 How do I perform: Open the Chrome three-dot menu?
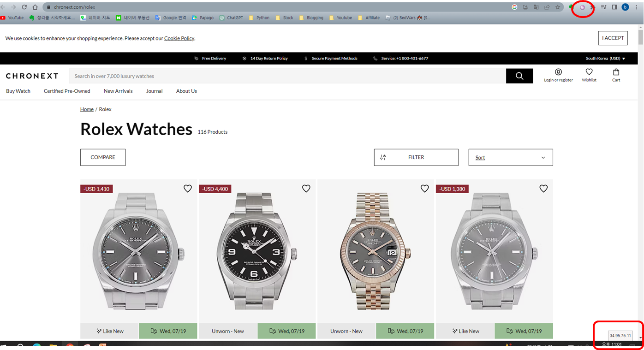tap(637, 7)
